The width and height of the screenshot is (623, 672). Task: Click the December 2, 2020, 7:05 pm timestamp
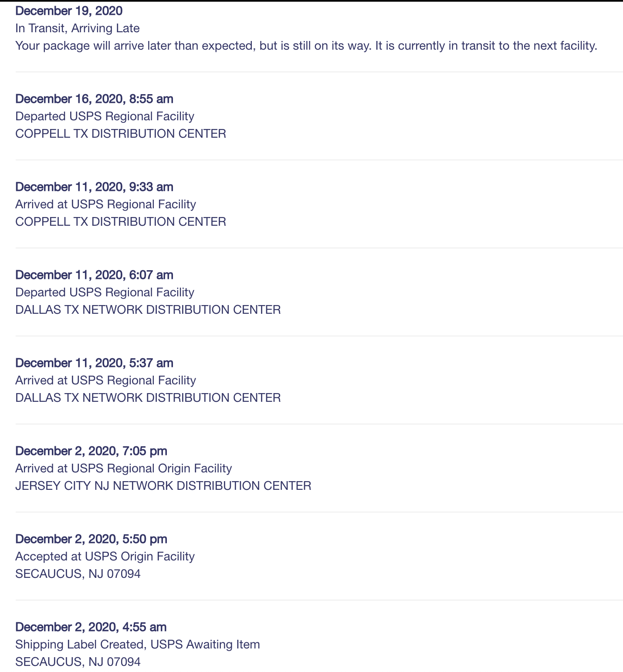pos(91,451)
